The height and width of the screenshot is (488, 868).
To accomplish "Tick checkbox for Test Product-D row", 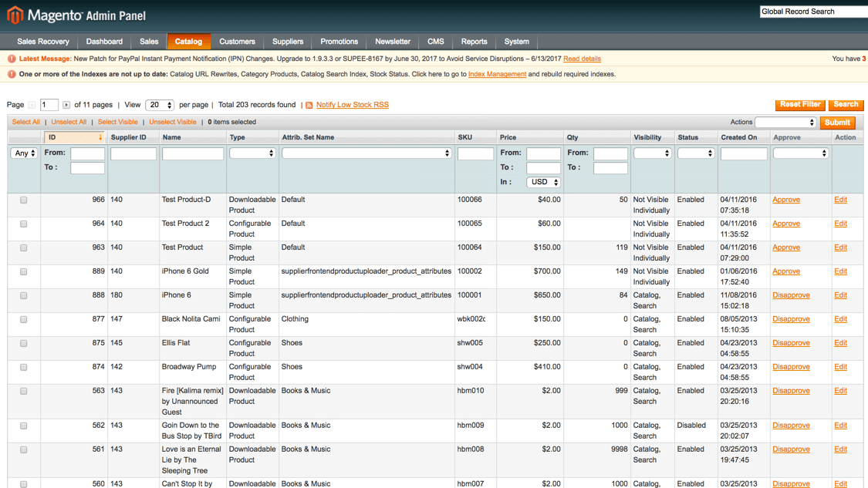I will tap(24, 200).
